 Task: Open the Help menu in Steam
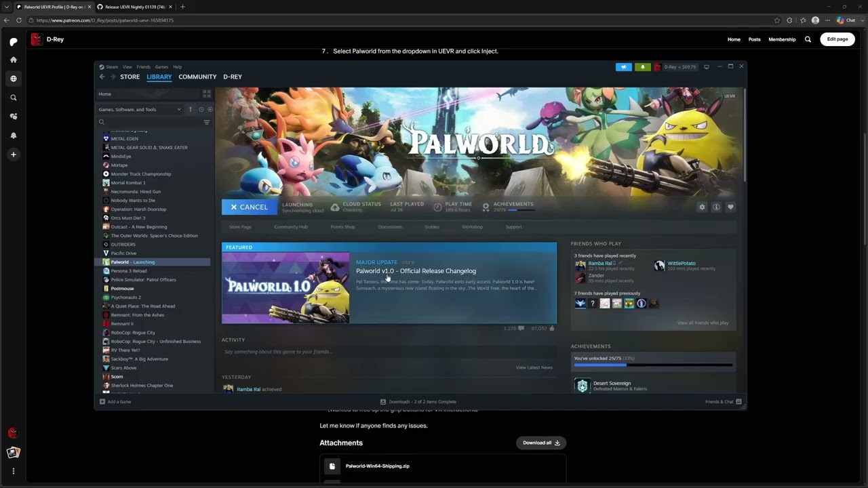click(177, 67)
